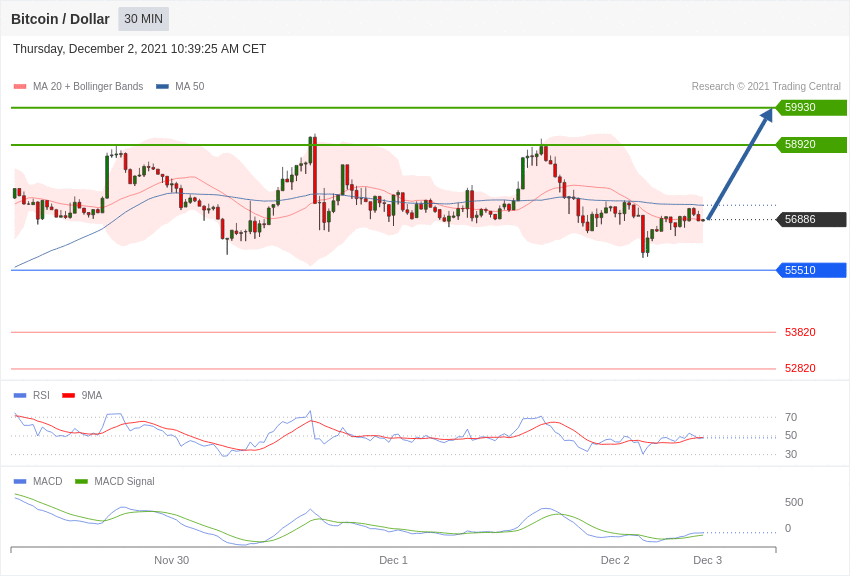Click the RSI legend label
This screenshot has height=576, width=850.
pyautogui.click(x=41, y=396)
